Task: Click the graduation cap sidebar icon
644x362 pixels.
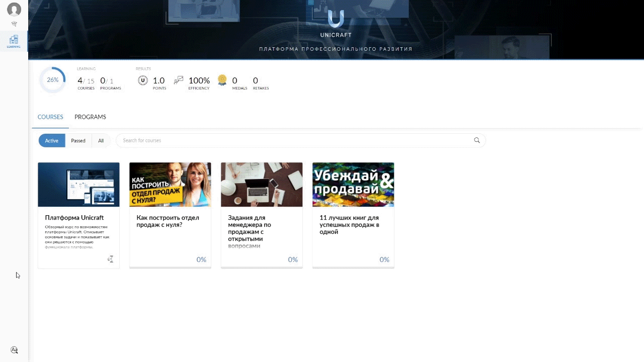Action: [14, 24]
